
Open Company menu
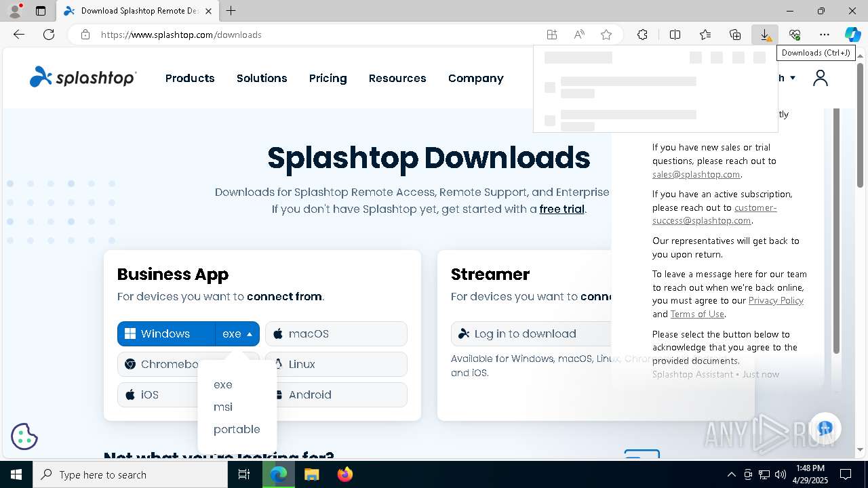pos(475,78)
